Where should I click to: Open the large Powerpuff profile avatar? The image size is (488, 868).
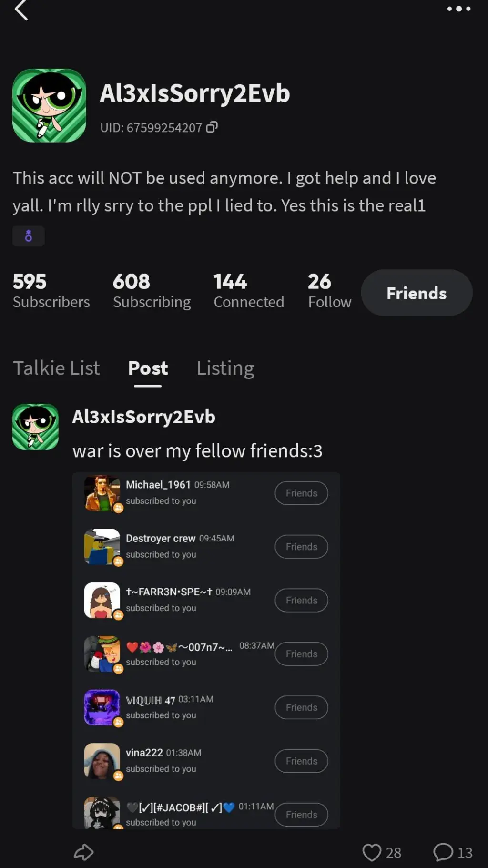(49, 105)
